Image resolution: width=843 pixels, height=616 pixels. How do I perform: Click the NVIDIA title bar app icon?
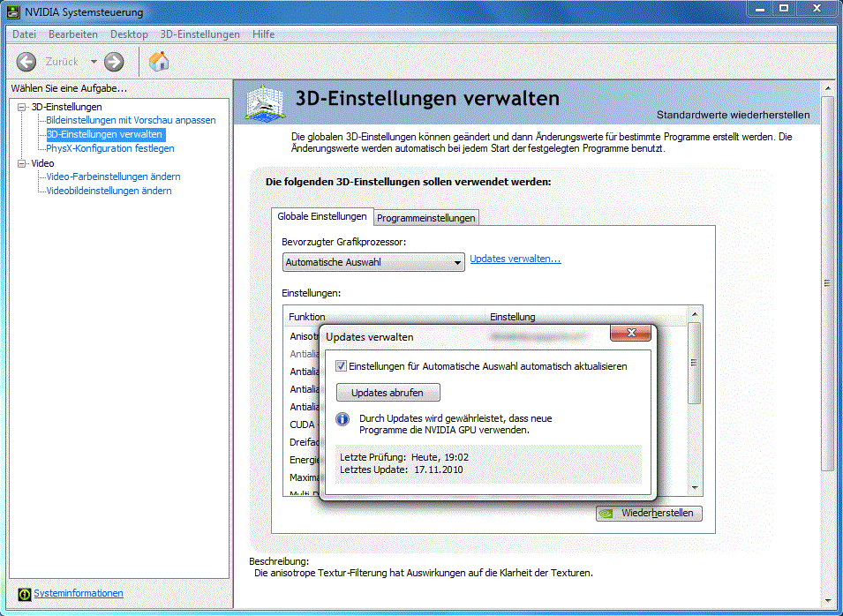13,11
